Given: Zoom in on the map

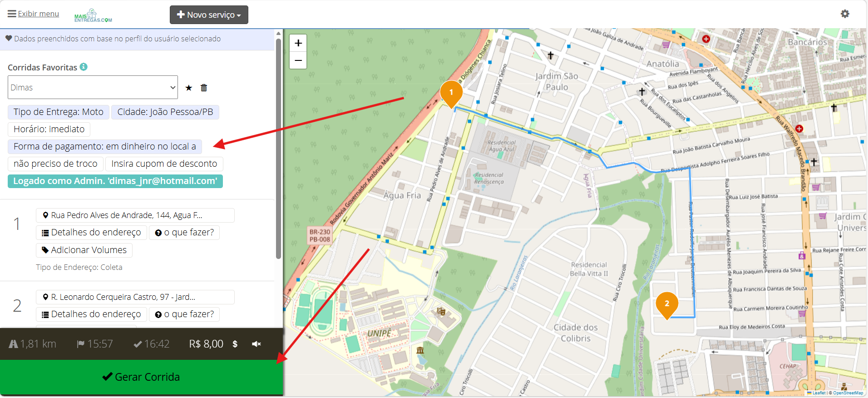Looking at the screenshot, I should tap(298, 43).
